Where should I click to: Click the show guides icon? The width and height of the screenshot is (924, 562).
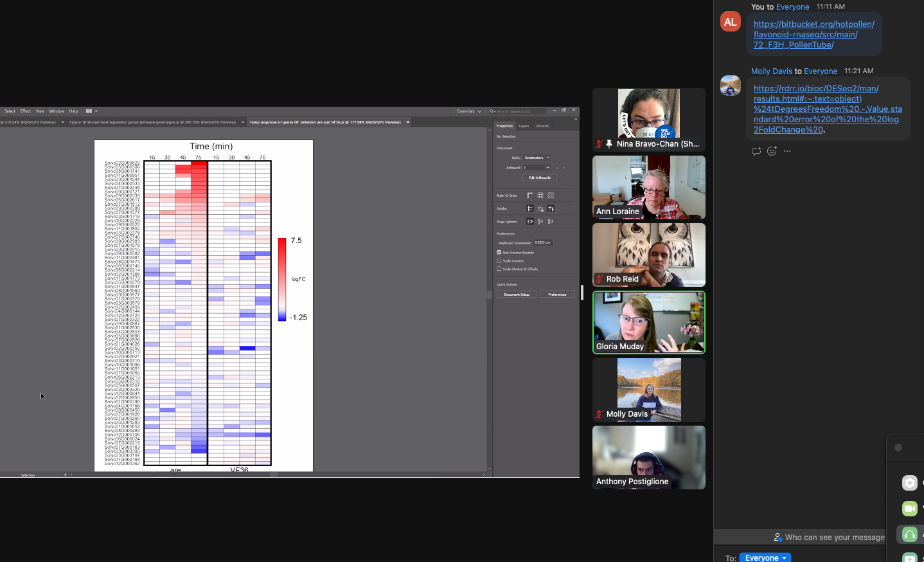click(x=530, y=208)
